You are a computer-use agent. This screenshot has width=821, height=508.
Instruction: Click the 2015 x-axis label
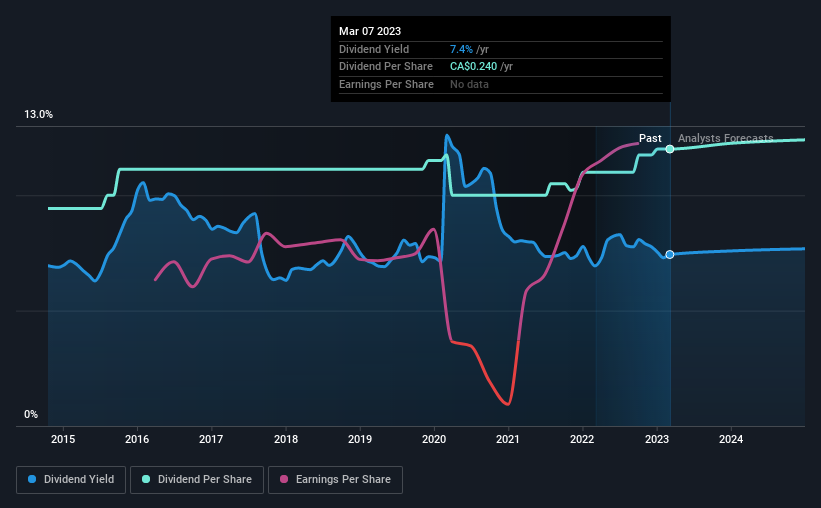click(63, 439)
